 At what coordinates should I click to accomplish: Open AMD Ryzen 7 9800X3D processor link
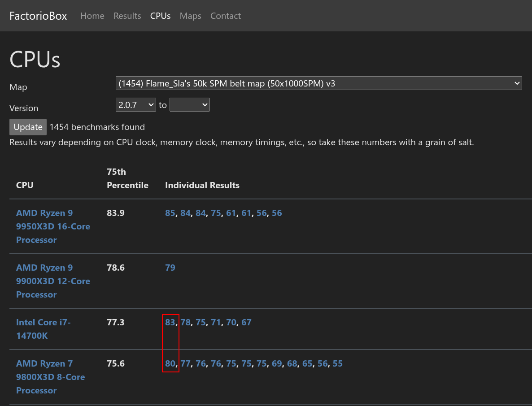pos(51,377)
